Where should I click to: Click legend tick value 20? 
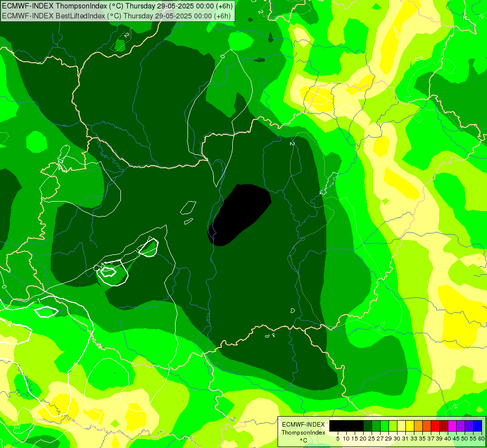[x=363, y=439]
